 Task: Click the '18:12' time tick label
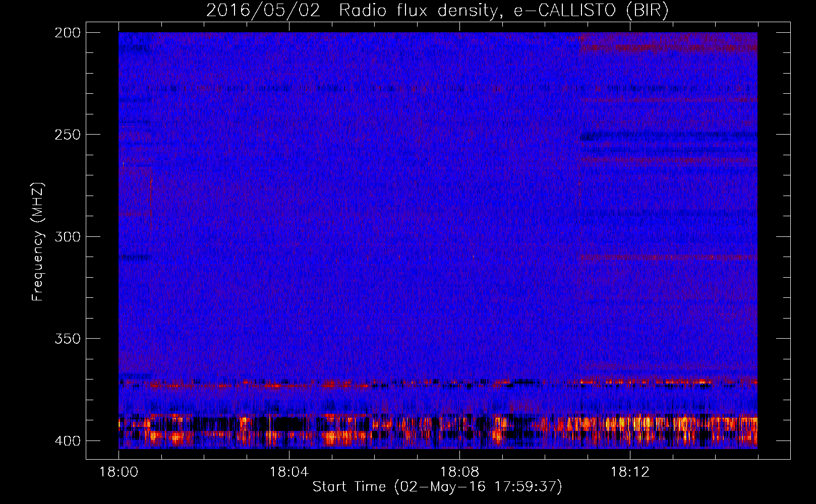pyautogui.click(x=630, y=472)
